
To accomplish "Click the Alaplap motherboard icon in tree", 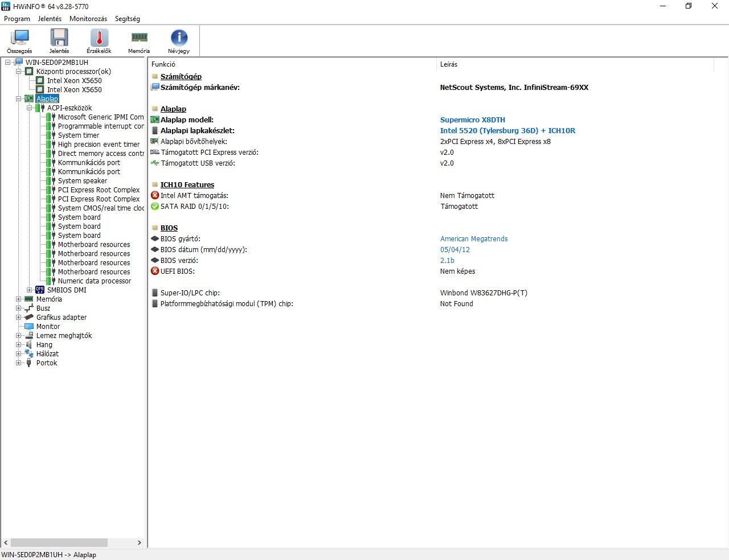I will 29,99.
